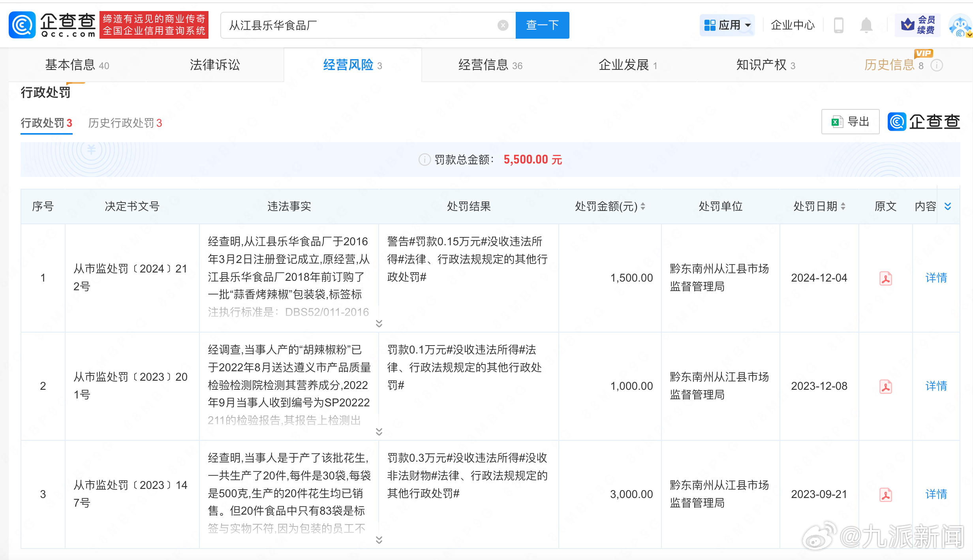Click the info icon beside 罚款总金额
This screenshot has height=560, width=973.
point(424,160)
